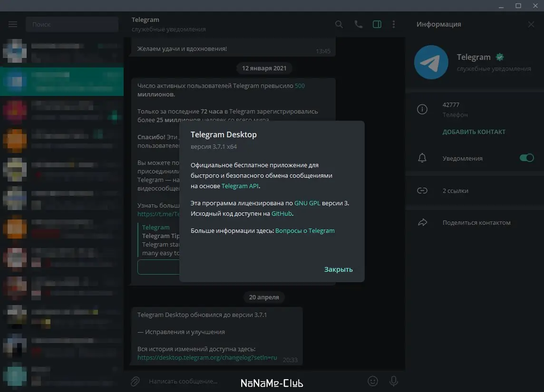The image size is (544, 392).
Task: Click the link chain icon
Action: pyautogui.click(x=422, y=191)
